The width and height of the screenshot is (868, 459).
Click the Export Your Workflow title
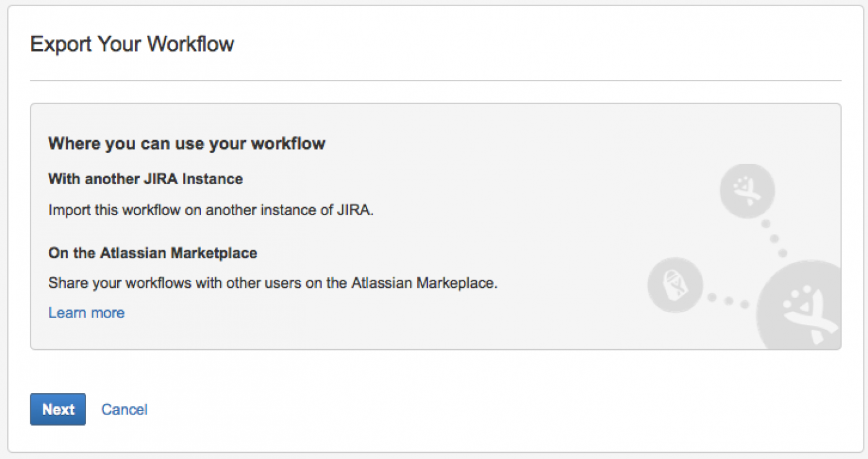pyautogui.click(x=132, y=45)
